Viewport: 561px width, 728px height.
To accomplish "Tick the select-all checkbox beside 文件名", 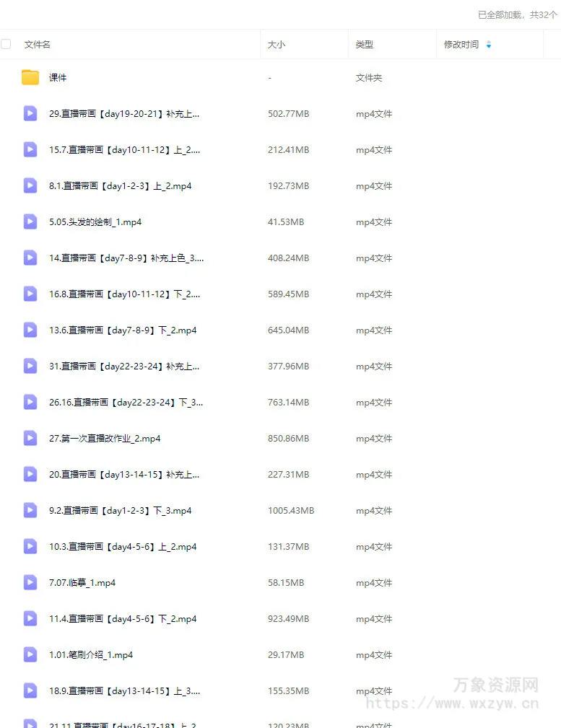I will [x=6, y=44].
